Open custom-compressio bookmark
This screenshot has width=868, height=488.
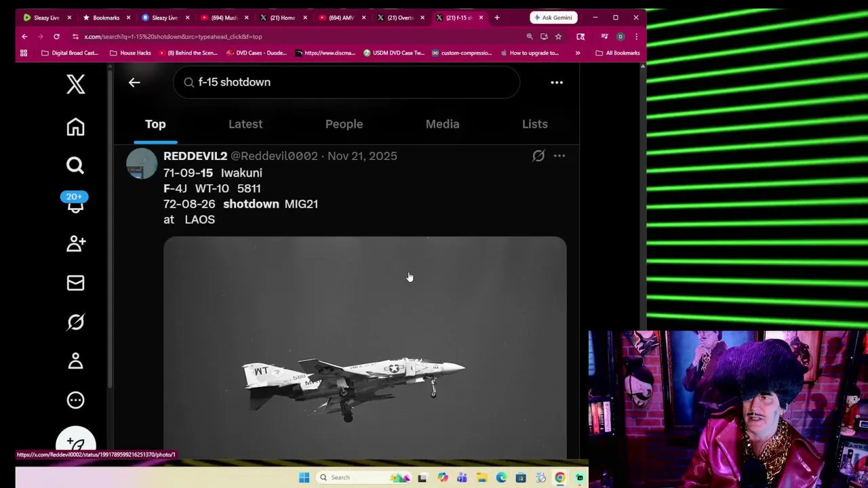[461, 53]
